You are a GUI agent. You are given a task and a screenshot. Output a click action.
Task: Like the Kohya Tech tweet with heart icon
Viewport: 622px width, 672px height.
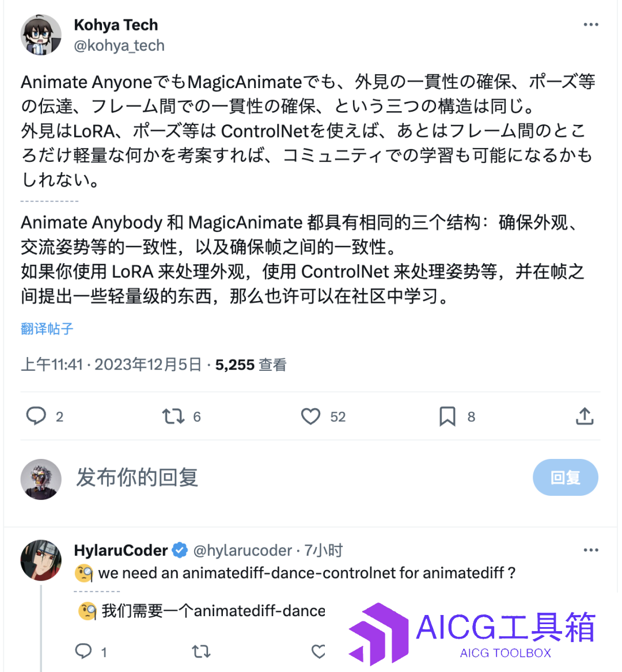tap(311, 416)
